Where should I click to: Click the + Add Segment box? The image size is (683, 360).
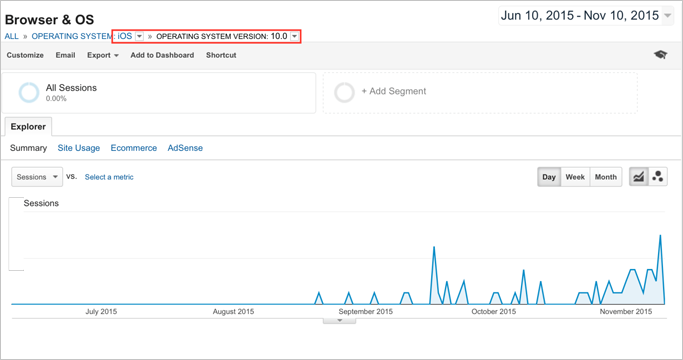point(480,93)
